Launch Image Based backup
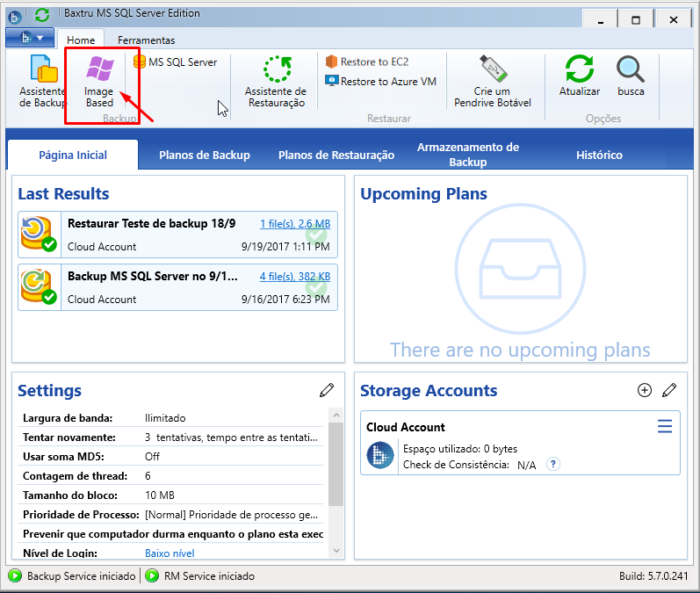700x593 pixels. [99, 81]
